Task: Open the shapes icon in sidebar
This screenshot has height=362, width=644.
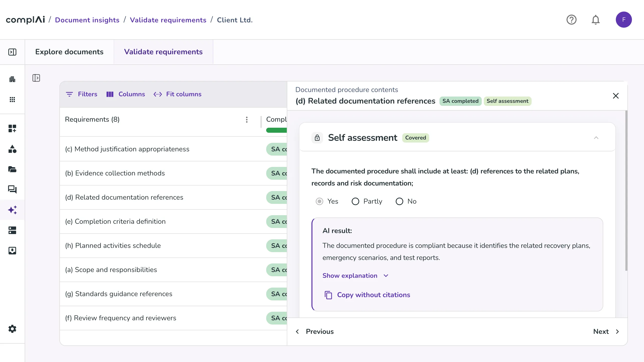Action: [12, 149]
